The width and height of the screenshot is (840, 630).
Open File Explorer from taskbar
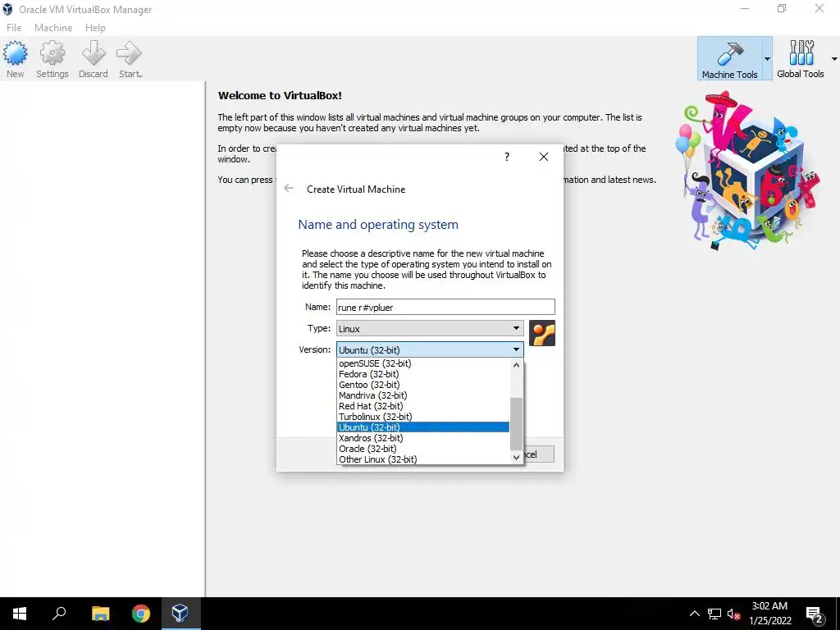(x=100, y=614)
